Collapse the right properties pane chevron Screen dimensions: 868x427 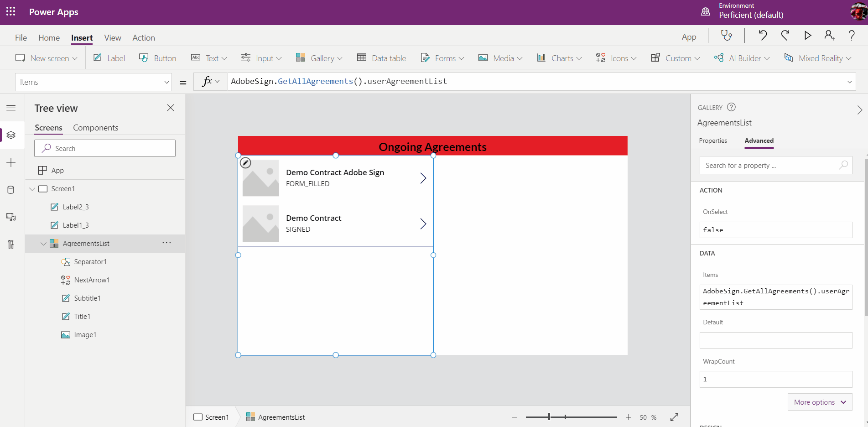point(860,110)
